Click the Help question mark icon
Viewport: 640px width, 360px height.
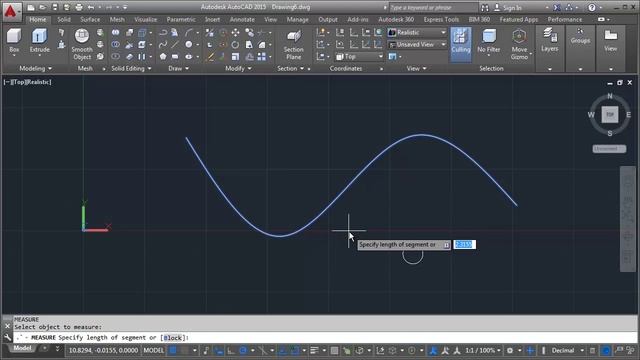tap(592, 7)
